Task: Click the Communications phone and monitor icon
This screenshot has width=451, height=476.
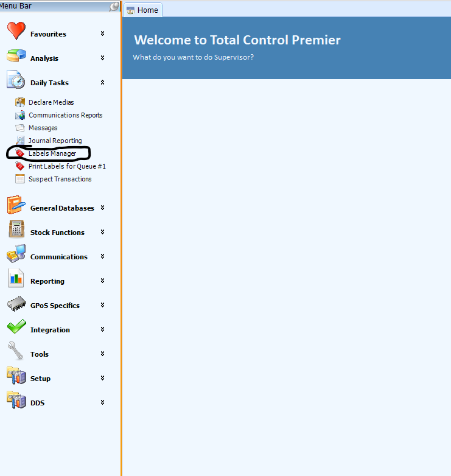Action: point(16,253)
